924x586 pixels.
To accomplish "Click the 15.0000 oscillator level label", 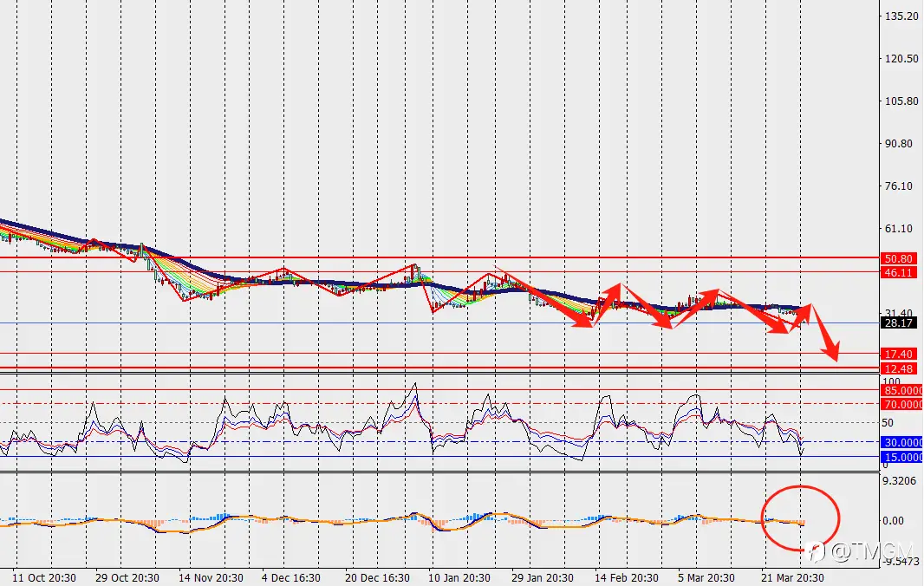I will point(902,457).
